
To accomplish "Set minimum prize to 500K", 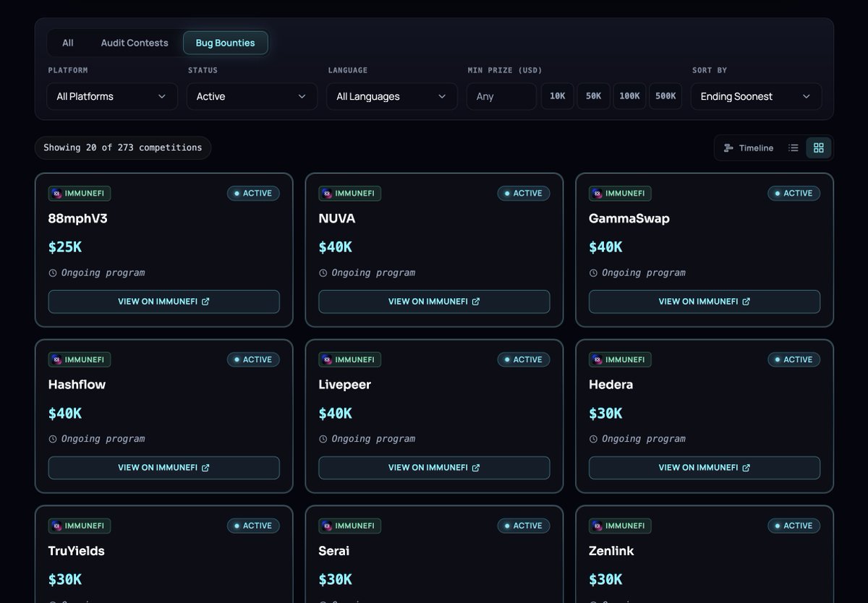I will click(665, 96).
